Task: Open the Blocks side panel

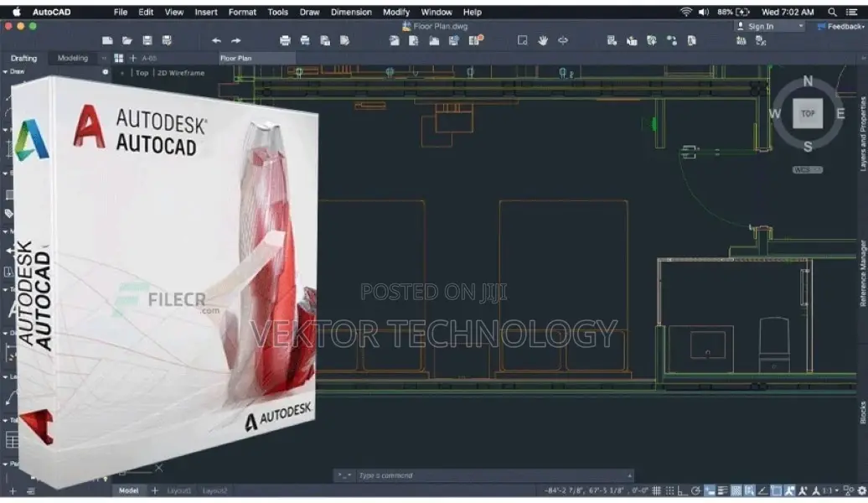Action: [x=862, y=412]
